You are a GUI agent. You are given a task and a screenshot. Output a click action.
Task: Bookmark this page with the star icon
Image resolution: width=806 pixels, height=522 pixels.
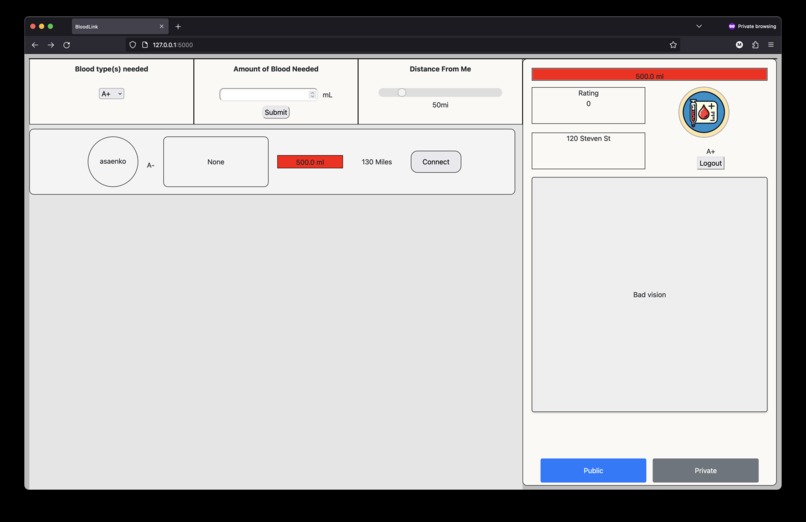tap(673, 45)
